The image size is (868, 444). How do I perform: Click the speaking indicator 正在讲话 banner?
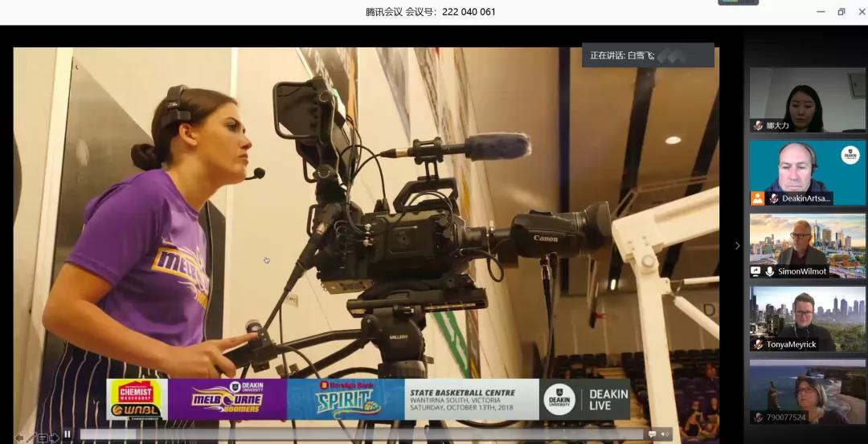[648, 55]
